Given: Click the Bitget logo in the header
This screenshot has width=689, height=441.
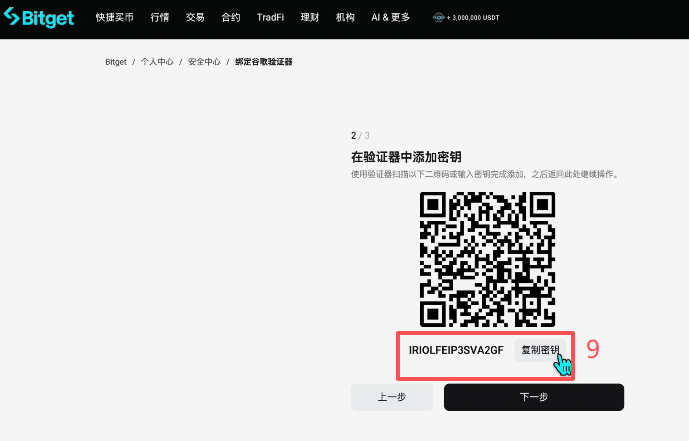Looking at the screenshot, I should 39,18.
